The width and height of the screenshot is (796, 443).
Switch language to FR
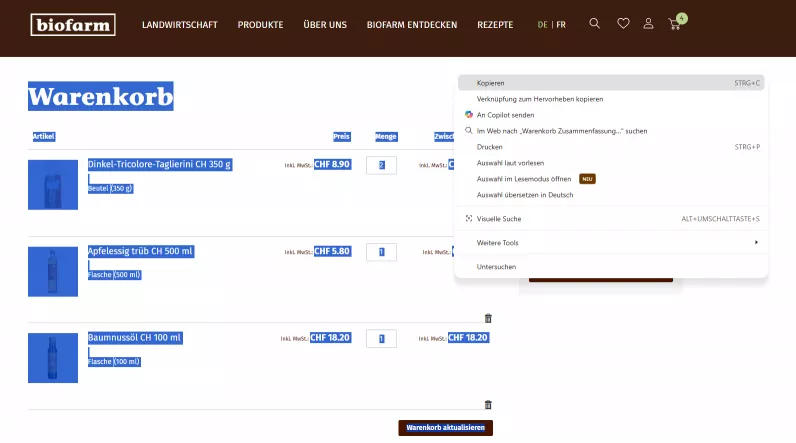561,24
